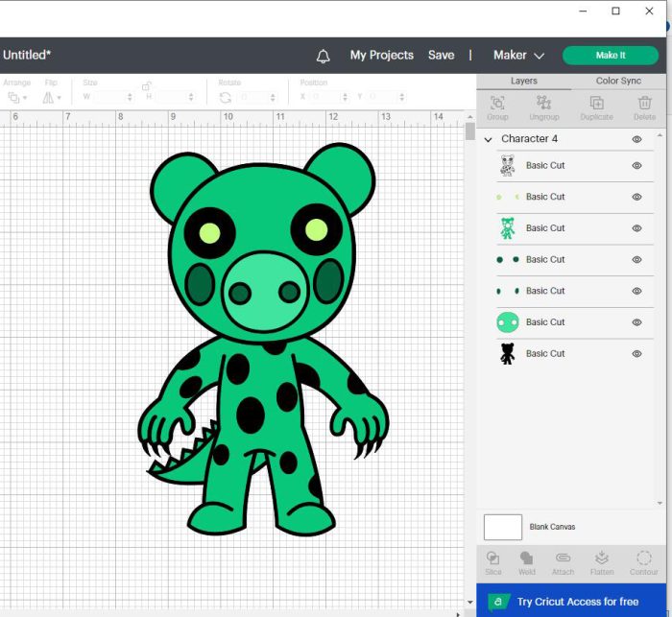Click the Duplicate layer icon

click(x=596, y=103)
